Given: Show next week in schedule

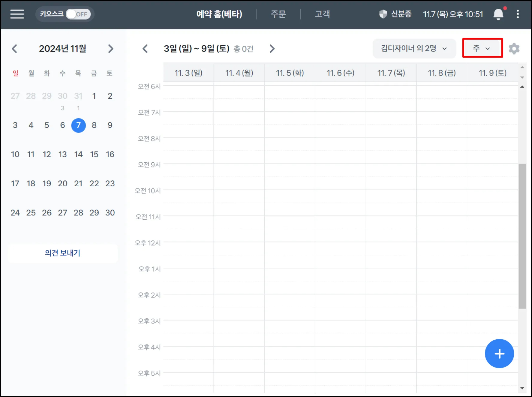Looking at the screenshot, I should [272, 49].
